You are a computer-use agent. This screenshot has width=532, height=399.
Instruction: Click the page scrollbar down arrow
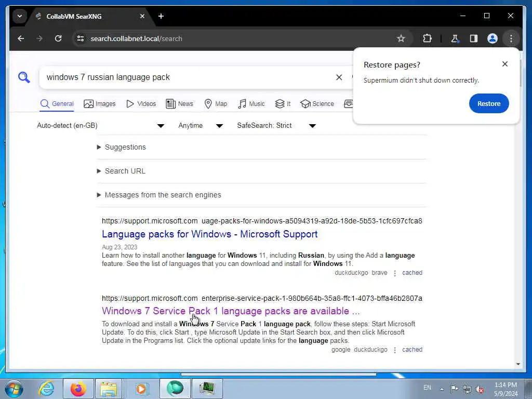coord(518,364)
